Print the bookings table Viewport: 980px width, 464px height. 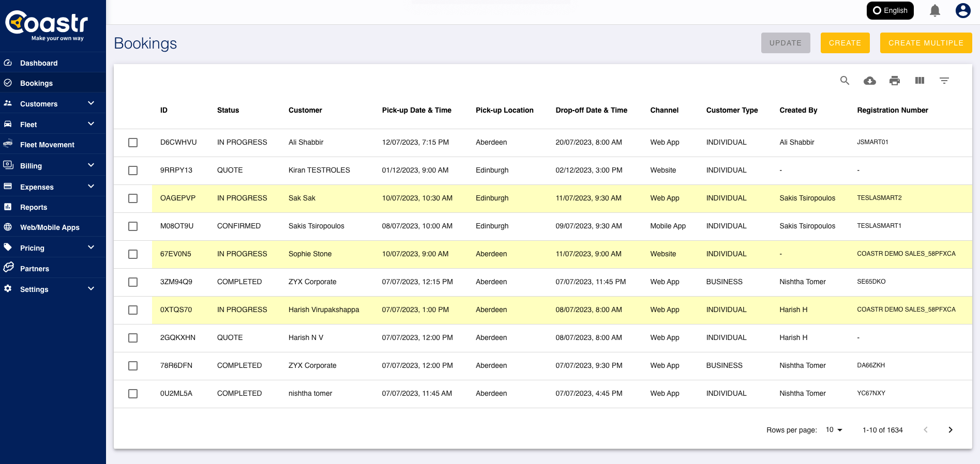click(894, 81)
